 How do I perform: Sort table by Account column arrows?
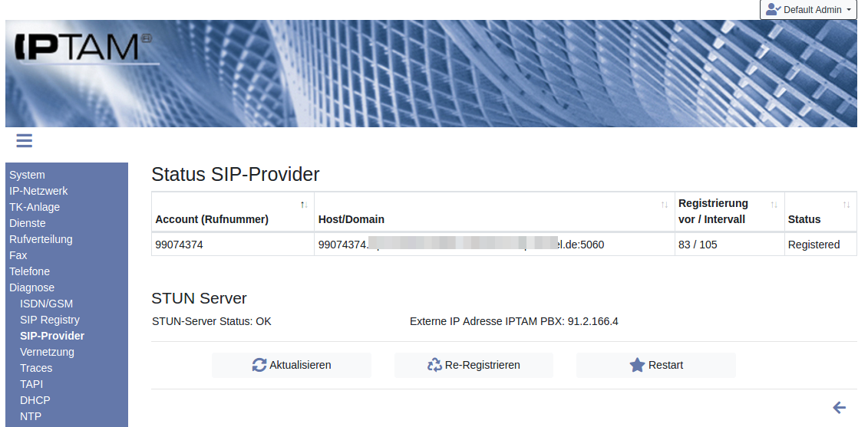(305, 205)
